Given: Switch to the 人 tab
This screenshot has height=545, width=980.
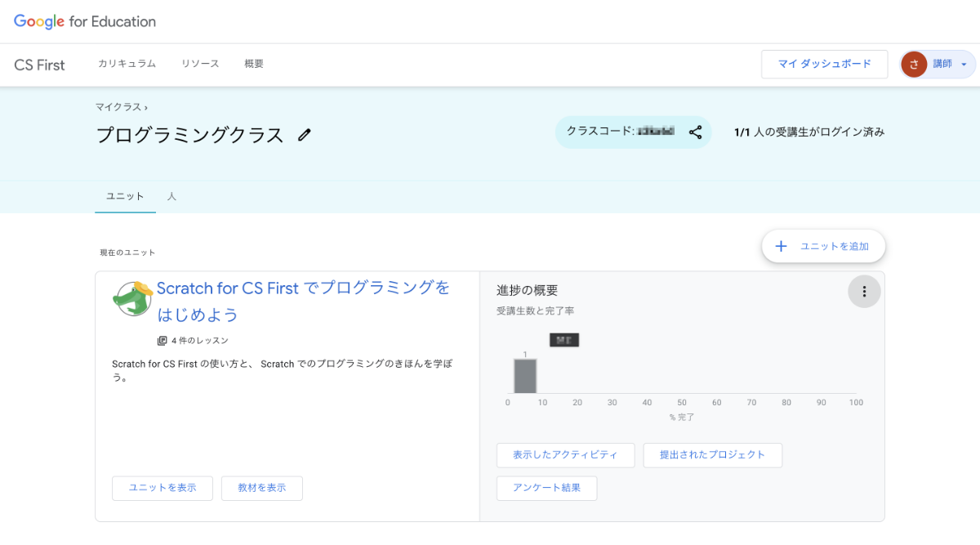Looking at the screenshot, I should pos(172,196).
